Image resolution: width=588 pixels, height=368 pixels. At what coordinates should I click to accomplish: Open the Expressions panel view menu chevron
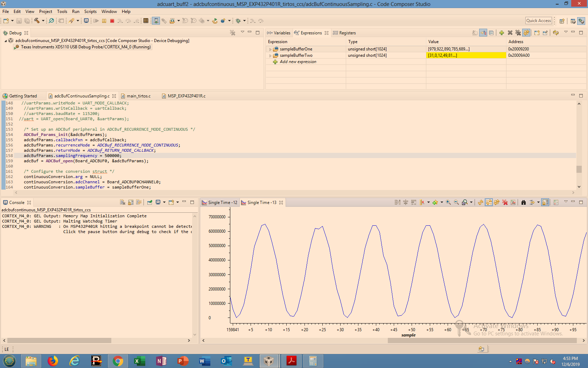tap(566, 33)
